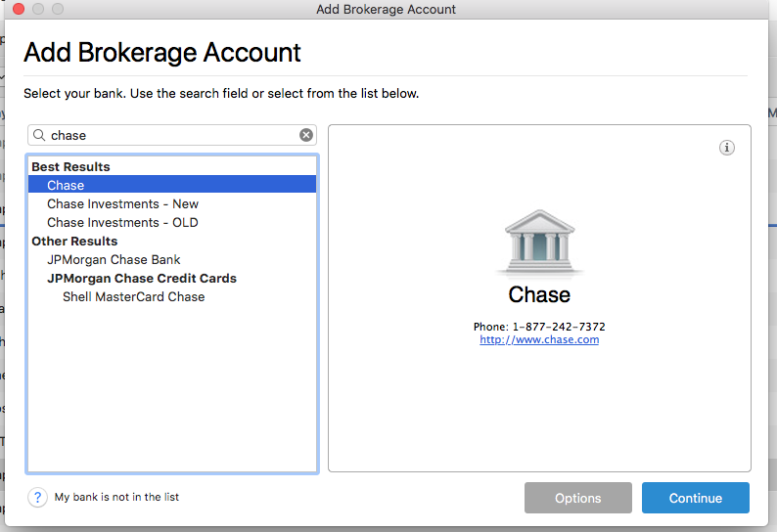The width and height of the screenshot is (777, 532).
Task: Focus the bank search field
Action: tap(172, 135)
